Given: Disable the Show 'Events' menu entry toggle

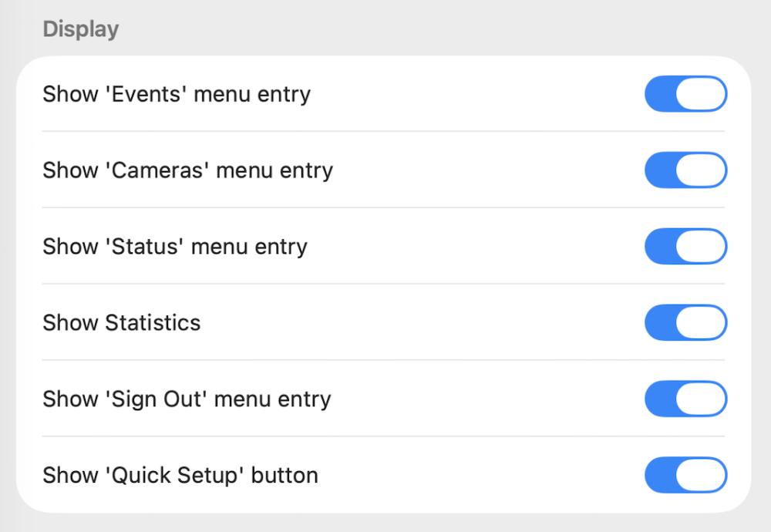Looking at the screenshot, I should [x=685, y=94].
